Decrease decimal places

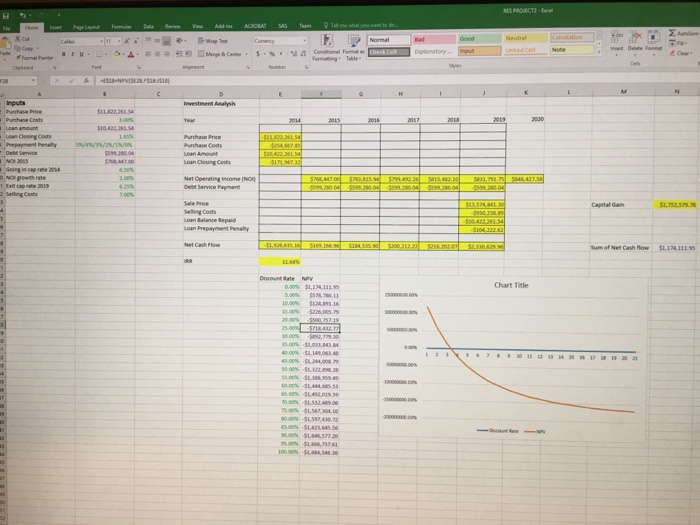pos(303,54)
